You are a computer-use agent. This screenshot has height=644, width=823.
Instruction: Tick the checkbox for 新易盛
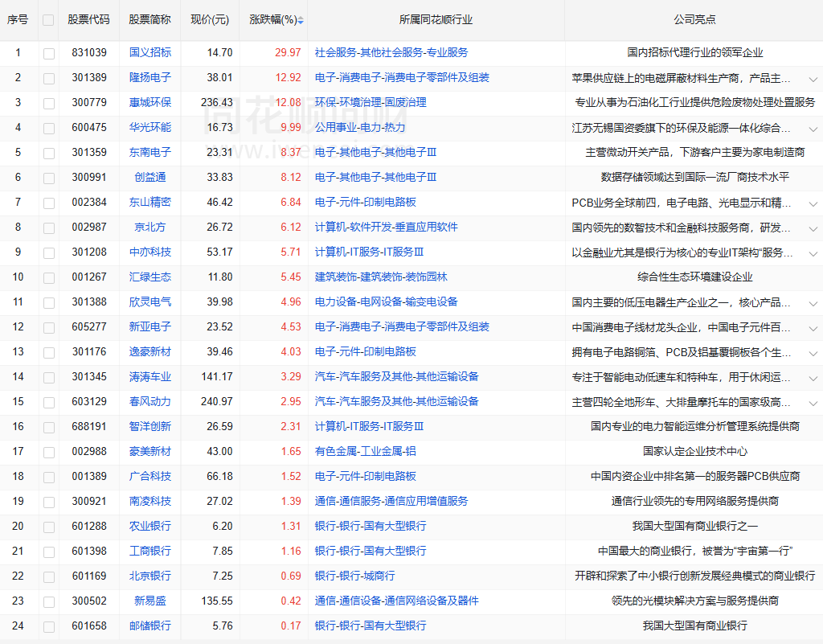[x=49, y=602]
